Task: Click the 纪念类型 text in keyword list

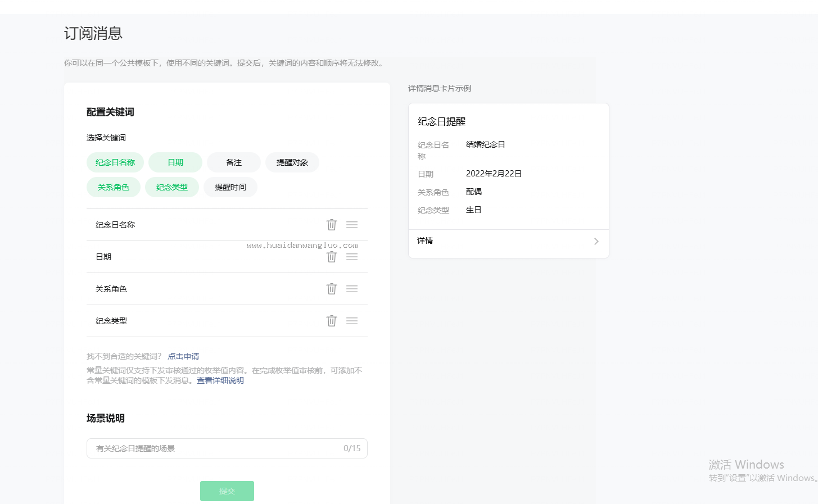Action: click(111, 321)
